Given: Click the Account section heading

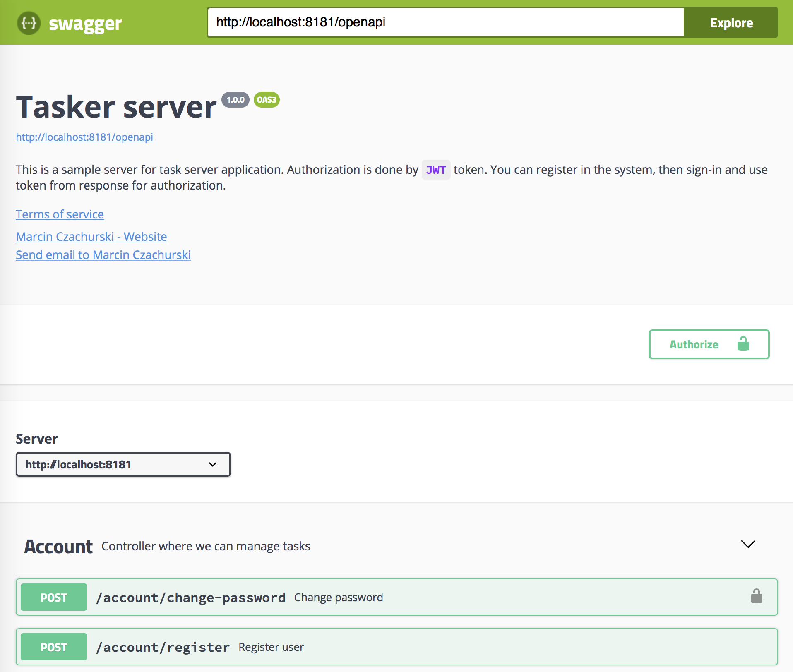Looking at the screenshot, I should pos(58,547).
